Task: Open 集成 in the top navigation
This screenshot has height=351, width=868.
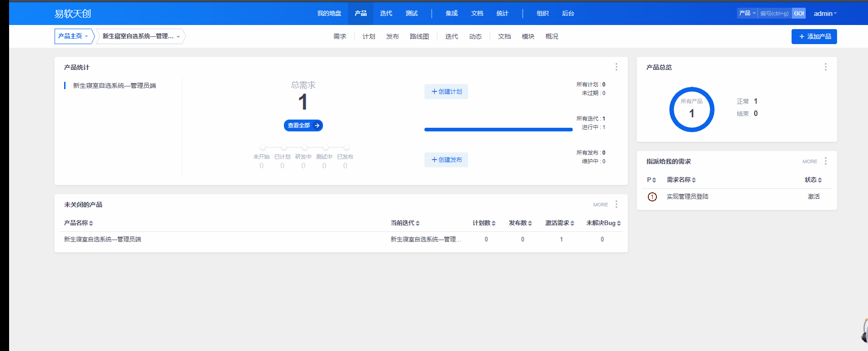Action: pyautogui.click(x=452, y=14)
